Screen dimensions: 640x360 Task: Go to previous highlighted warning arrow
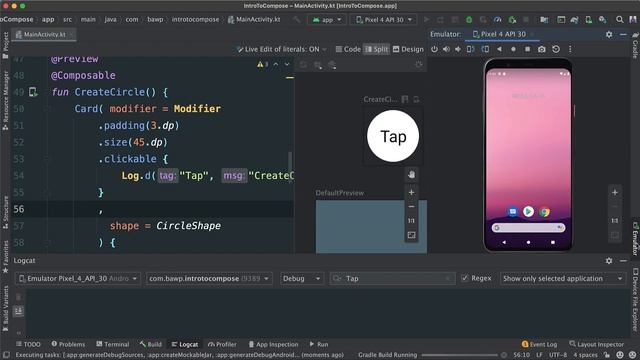coord(276,64)
